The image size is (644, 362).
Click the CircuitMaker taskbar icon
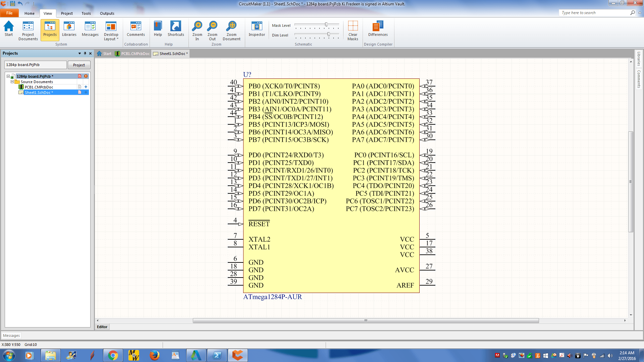(x=237, y=355)
